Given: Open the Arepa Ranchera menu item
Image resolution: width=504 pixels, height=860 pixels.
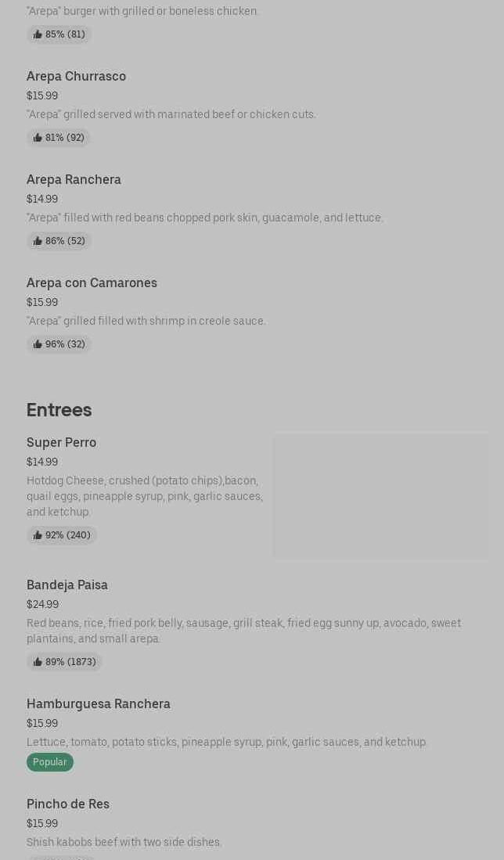Looking at the screenshot, I should 74,179.
